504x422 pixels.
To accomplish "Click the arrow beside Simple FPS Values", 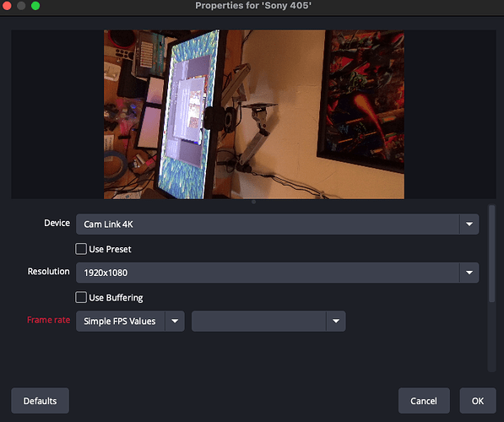I will coord(175,321).
